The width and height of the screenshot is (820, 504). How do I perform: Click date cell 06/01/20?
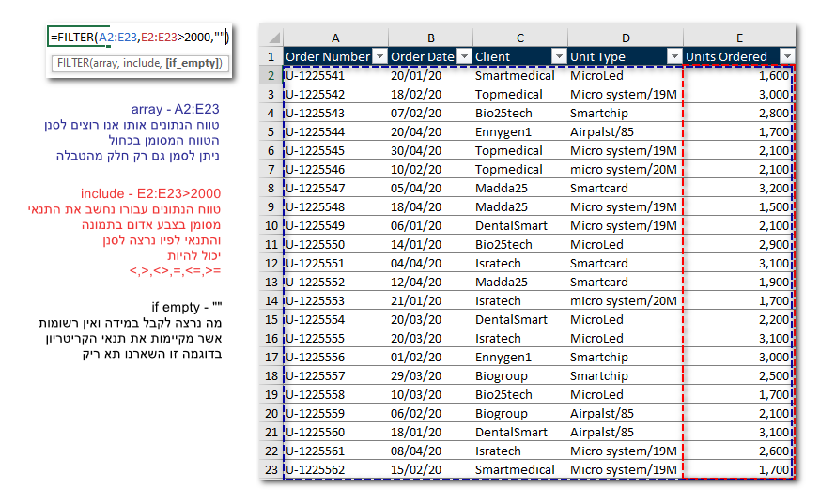tap(430, 225)
